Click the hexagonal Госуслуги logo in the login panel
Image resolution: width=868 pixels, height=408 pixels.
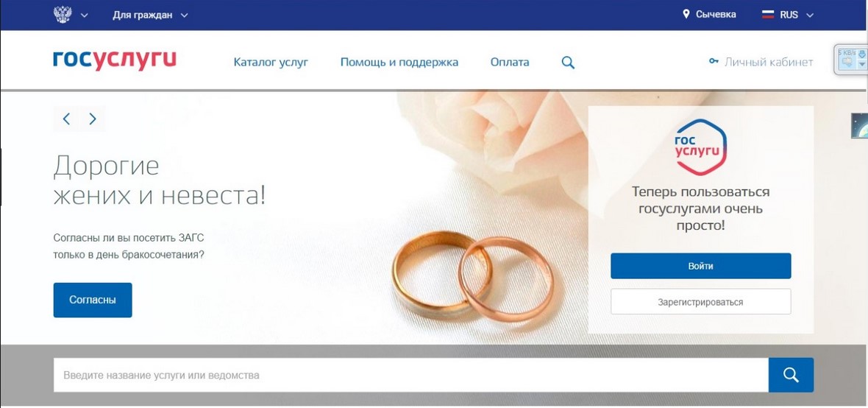tap(701, 147)
